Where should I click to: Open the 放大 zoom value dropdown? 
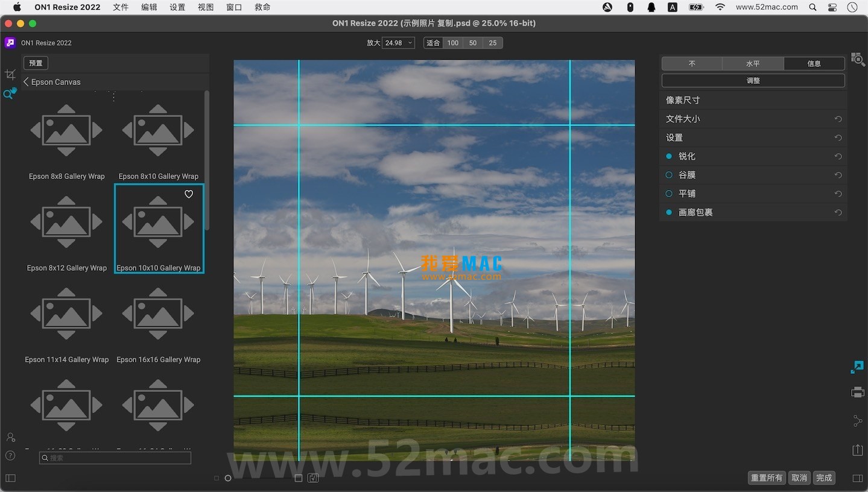[399, 43]
